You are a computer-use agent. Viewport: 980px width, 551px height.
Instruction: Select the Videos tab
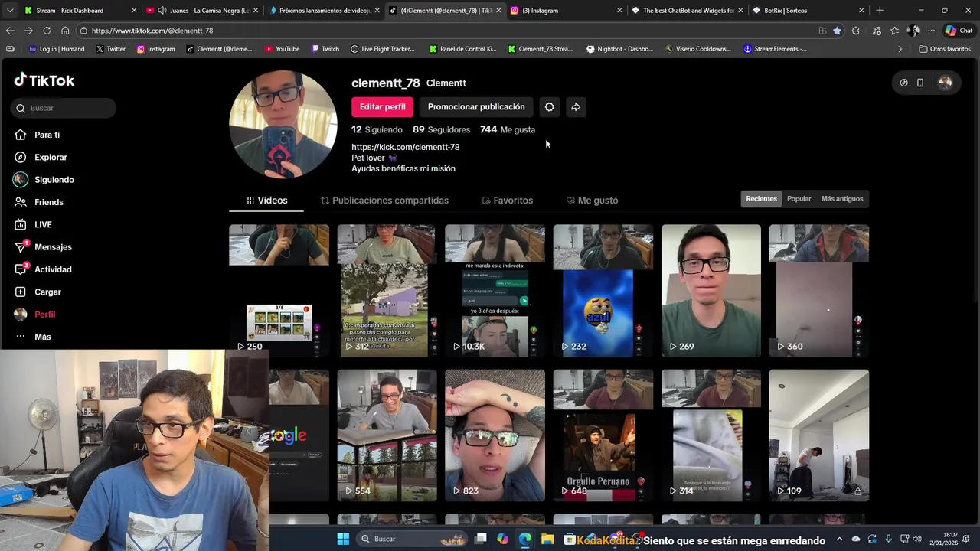click(266, 201)
